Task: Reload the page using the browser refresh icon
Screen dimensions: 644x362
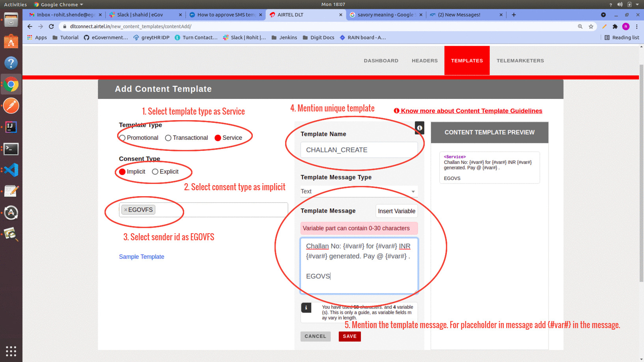Action: coord(51,26)
